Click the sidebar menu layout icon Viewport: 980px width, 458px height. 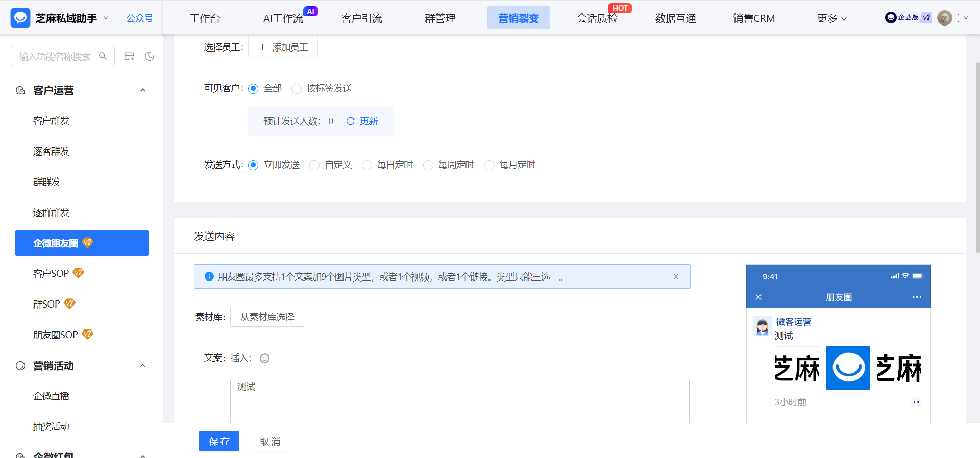tap(129, 56)
